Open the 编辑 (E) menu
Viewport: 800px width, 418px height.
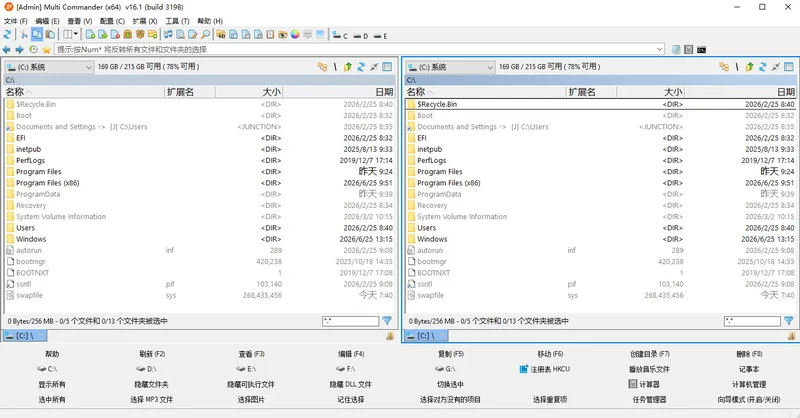point(47,21)
